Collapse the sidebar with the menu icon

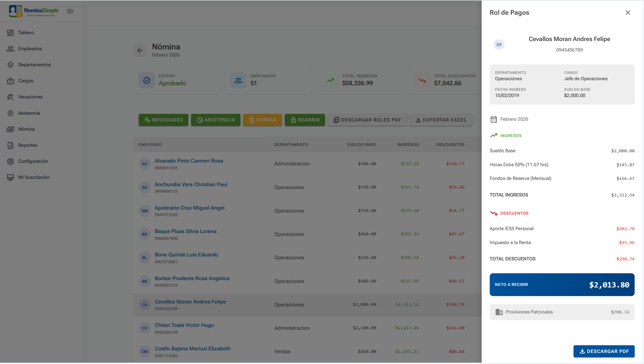70,11
